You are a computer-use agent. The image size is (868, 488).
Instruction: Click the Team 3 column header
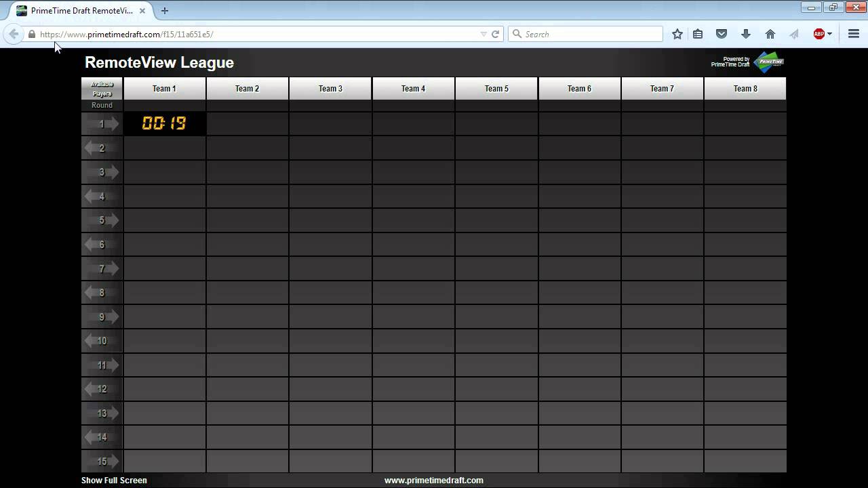coord(330,89)
